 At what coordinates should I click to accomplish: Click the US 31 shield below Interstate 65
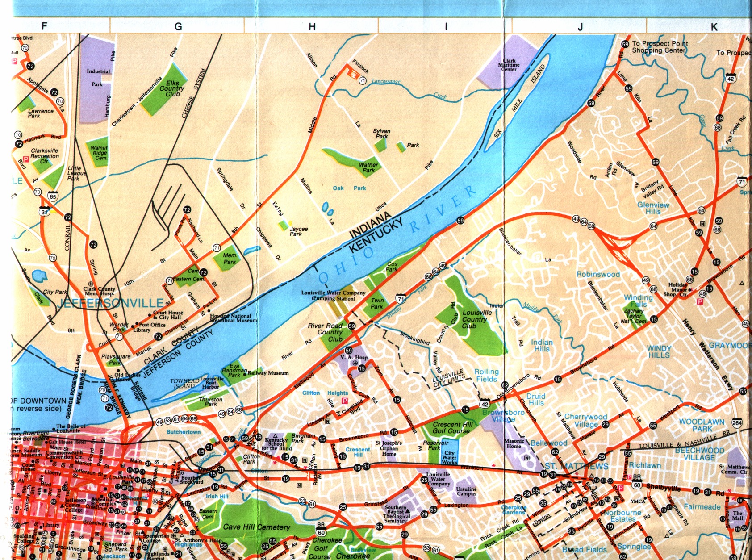coord(44,211)
